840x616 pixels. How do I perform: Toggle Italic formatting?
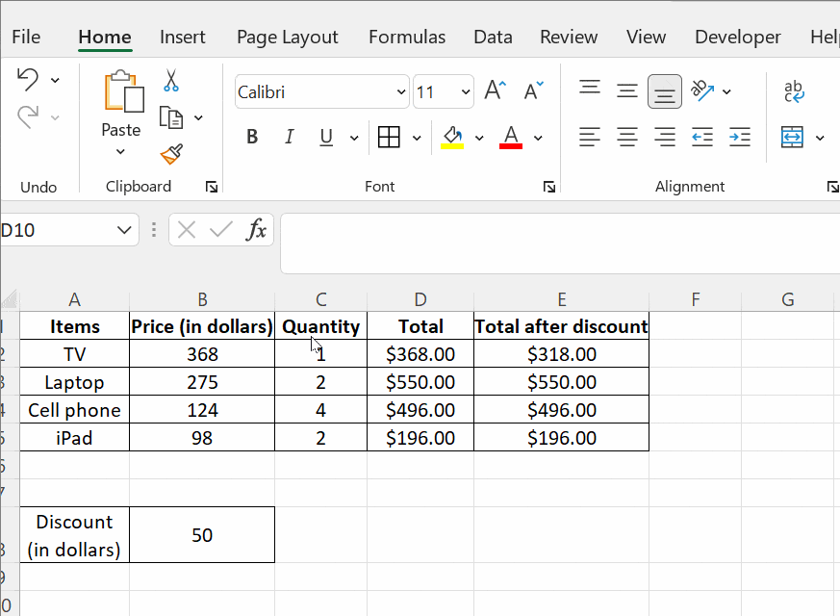click(289, 138)
